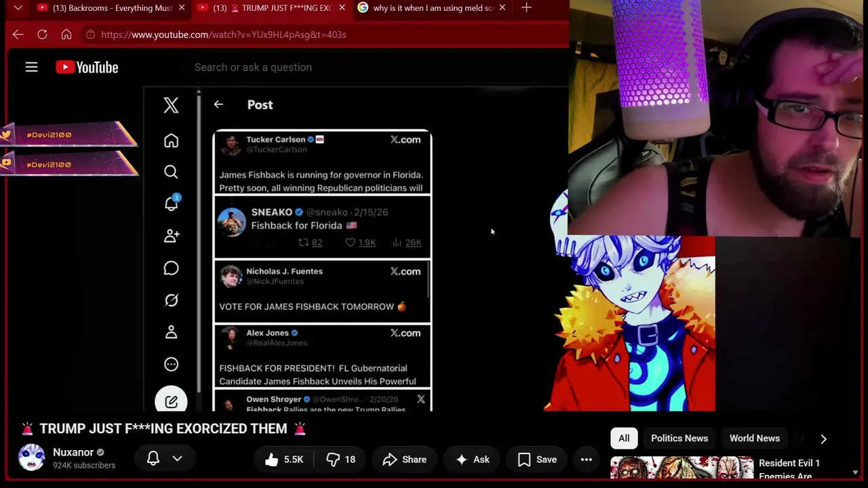Click the Alex Jones post name
Image resolution: width=868 pixels, height=488 pixels.
(x=267, y=333)
